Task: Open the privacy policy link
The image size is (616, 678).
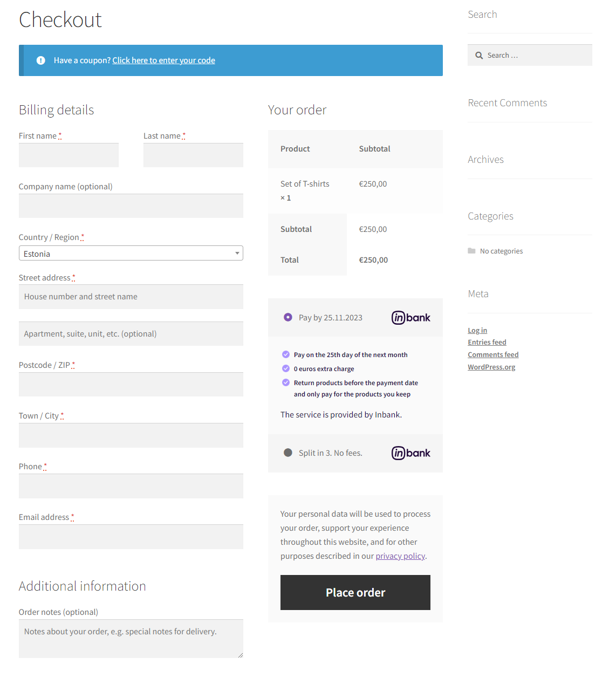Action: point(400,556)
